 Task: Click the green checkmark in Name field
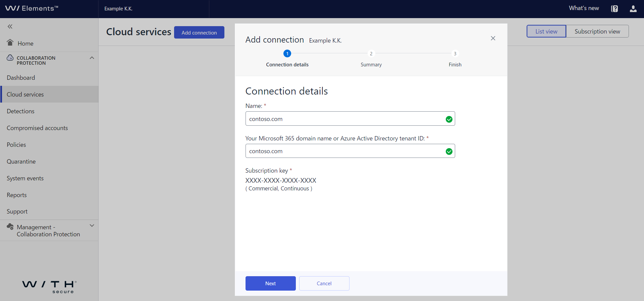(x=449, y=119)
